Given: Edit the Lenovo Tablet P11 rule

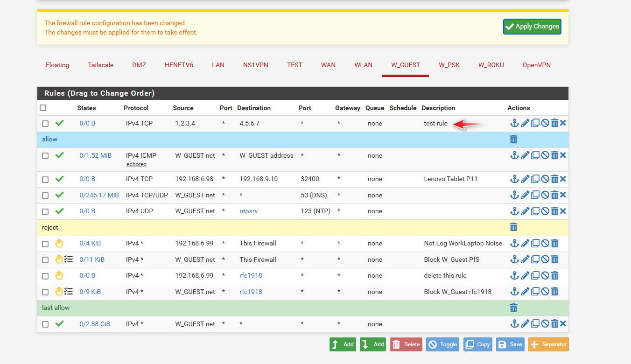Looking at the screenshot, I should click(x=525, y=179).
